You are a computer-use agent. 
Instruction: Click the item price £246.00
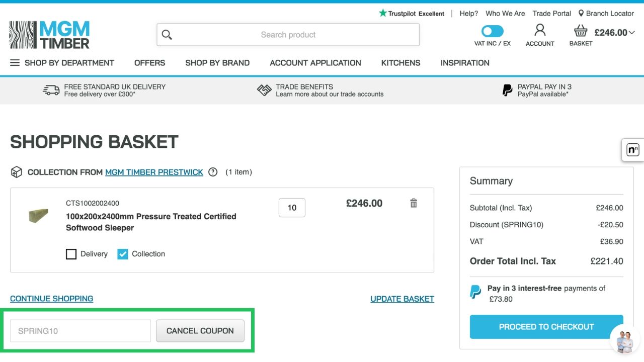364,203
